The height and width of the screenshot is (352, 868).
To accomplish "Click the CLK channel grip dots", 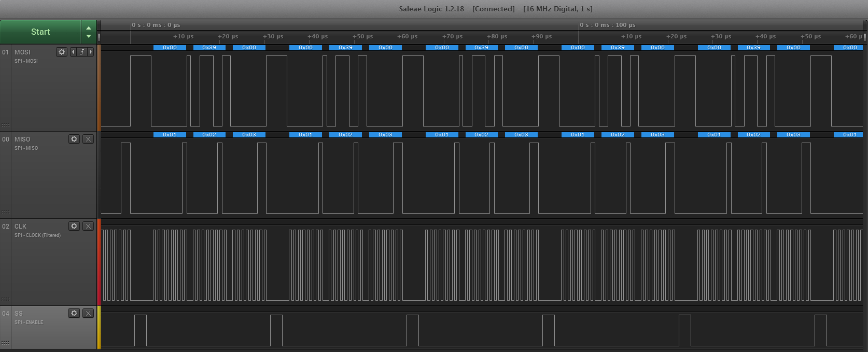I will (6, 300).
